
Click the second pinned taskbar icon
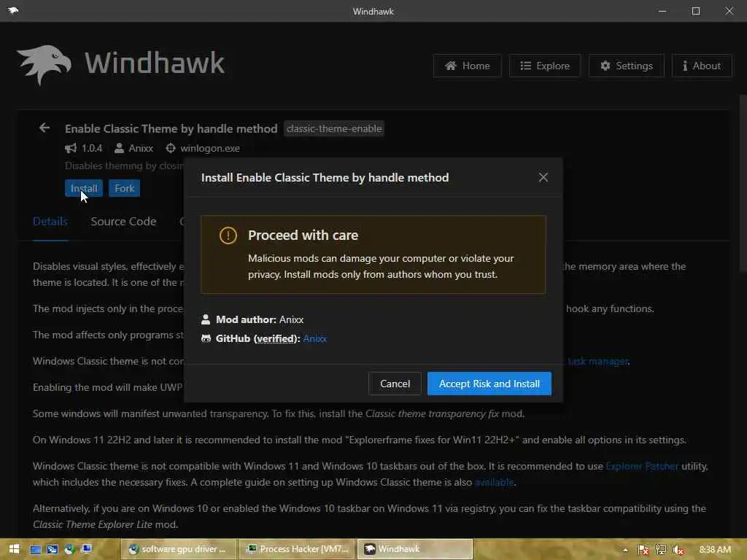(53, 549)
